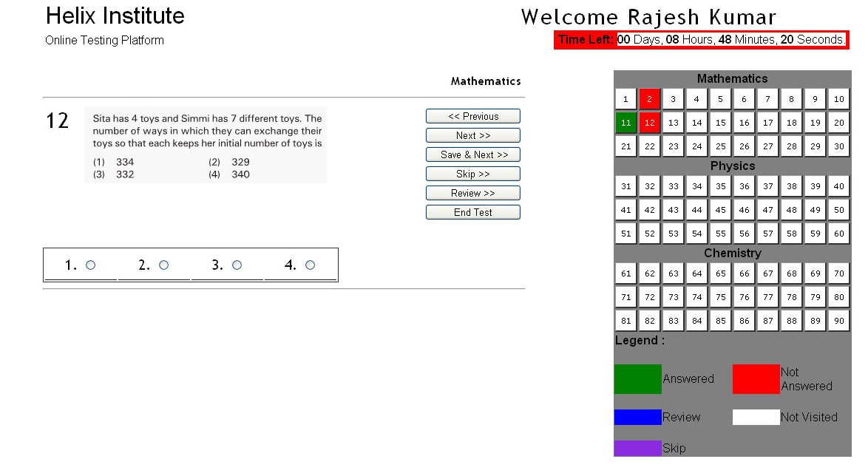Open Mathematics question 5
The height and width of the screenshot is (476, 868).
click(720, 99)
